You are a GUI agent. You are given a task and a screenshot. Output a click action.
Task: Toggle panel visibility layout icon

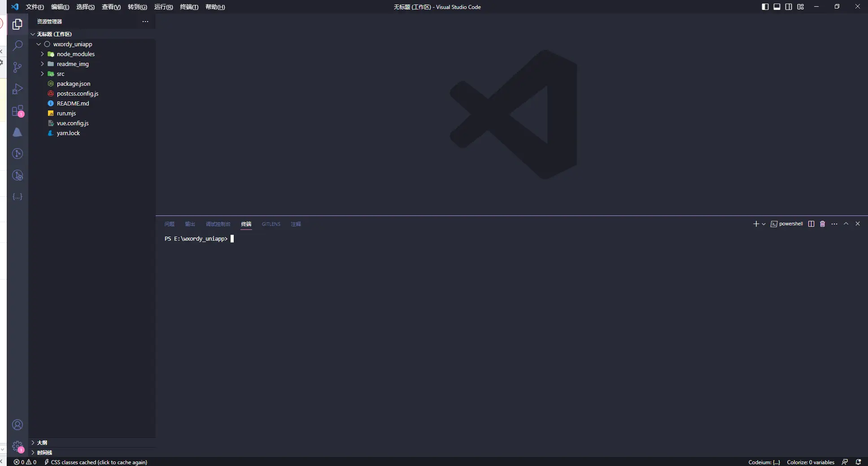(777, 7)
